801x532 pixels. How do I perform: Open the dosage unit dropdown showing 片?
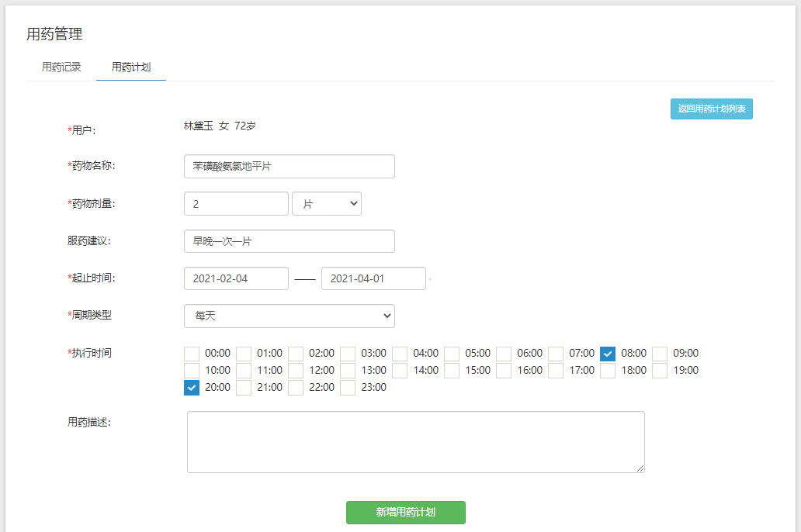point(326,203)
